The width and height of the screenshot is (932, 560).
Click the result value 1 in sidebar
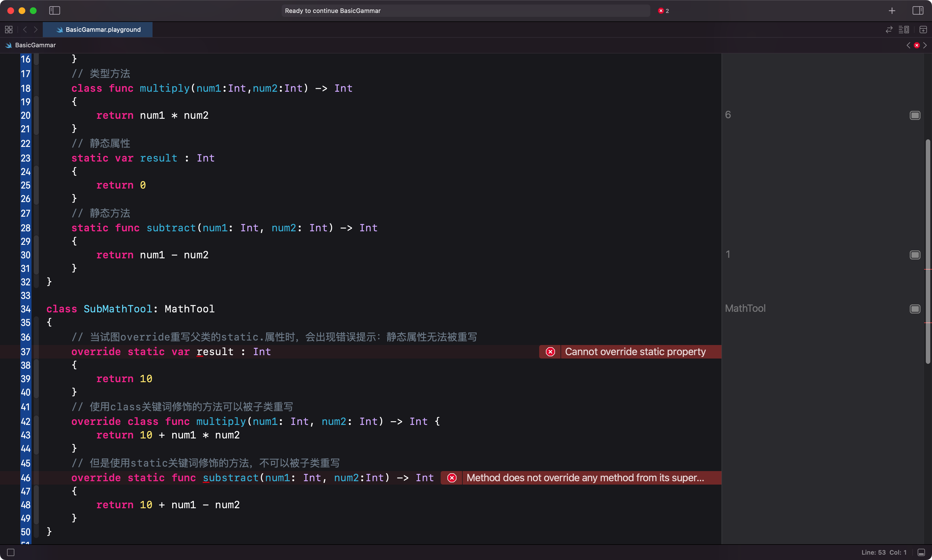728,254
